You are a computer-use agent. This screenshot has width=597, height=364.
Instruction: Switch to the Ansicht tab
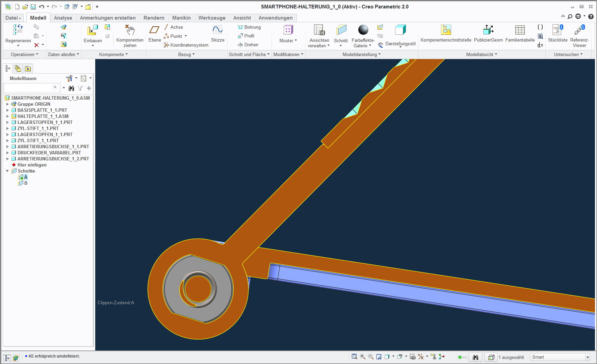242,18
